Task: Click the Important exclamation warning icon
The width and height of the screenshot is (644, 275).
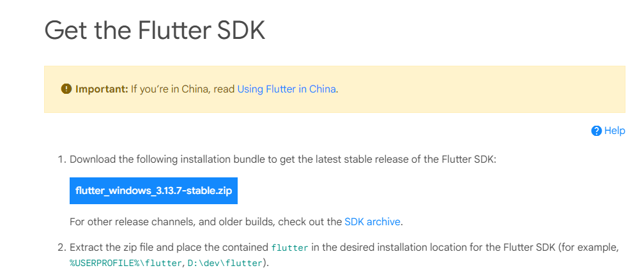Action: click(66, 89)
